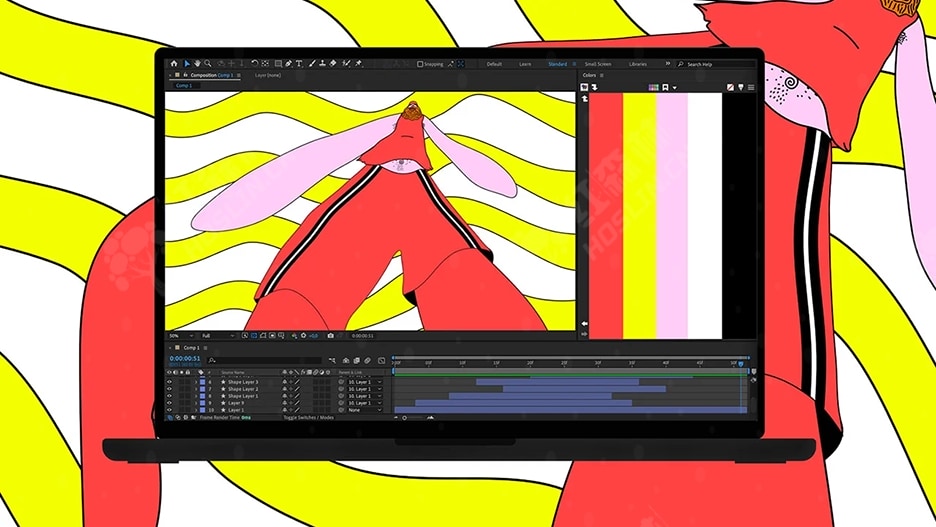Hide Layer 9 with its eye icon

[170, 403]
